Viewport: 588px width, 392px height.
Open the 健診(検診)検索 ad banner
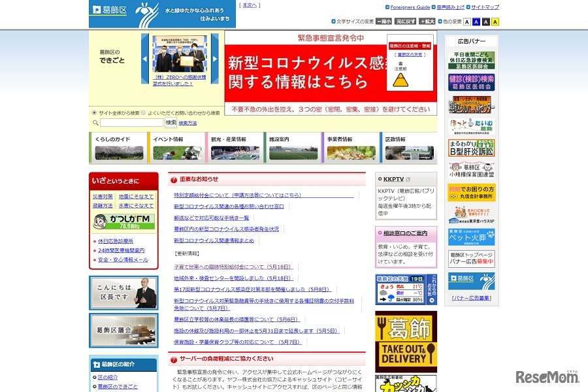[x=471, y=82]
